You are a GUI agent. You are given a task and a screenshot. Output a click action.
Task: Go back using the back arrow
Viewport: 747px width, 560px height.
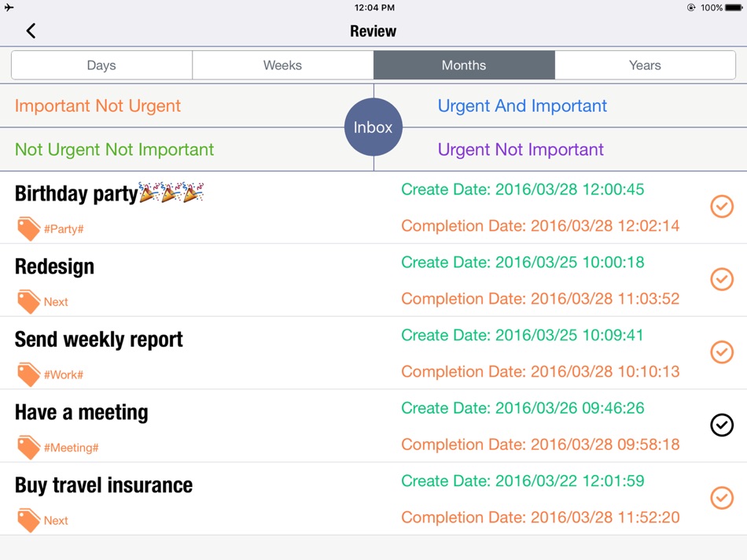(x=31, y=31)
